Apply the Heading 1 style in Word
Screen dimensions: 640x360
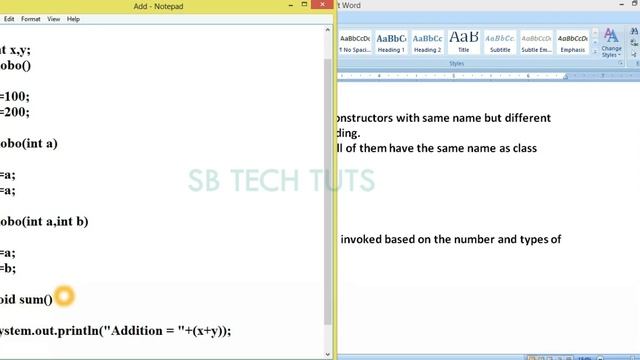(391, 42)
